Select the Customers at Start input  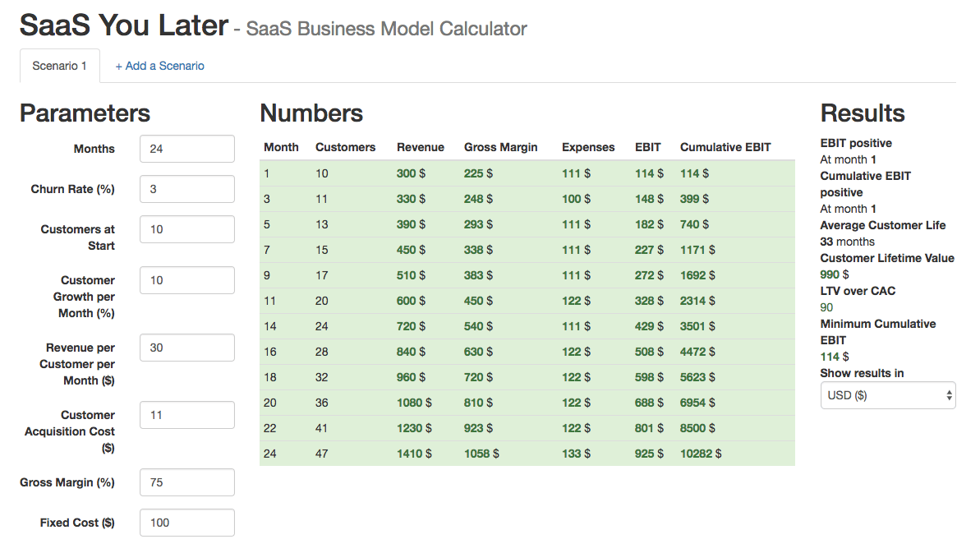(186, 229)
